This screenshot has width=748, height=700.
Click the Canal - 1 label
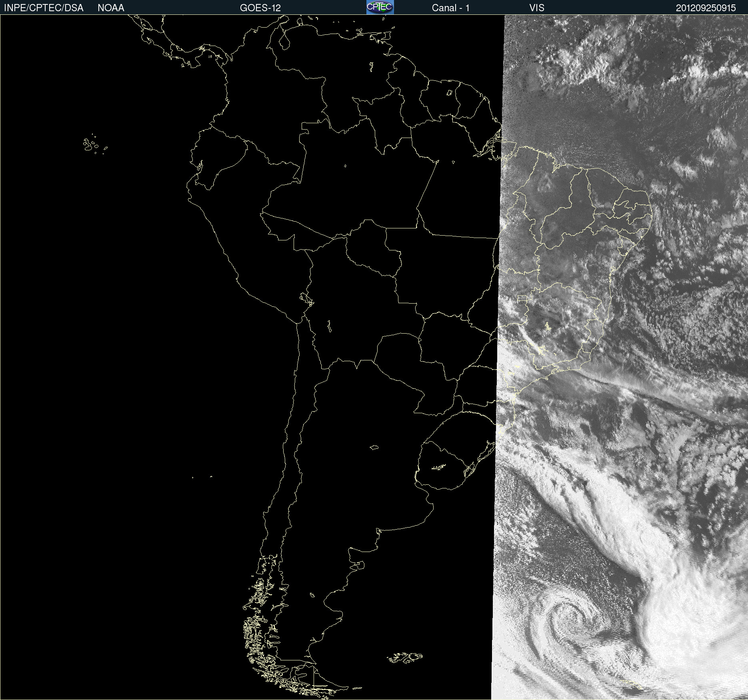tap(450, 8)
